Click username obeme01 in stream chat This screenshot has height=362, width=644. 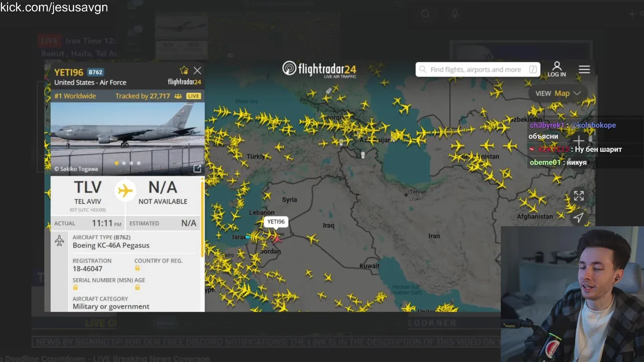click(545, 162)
